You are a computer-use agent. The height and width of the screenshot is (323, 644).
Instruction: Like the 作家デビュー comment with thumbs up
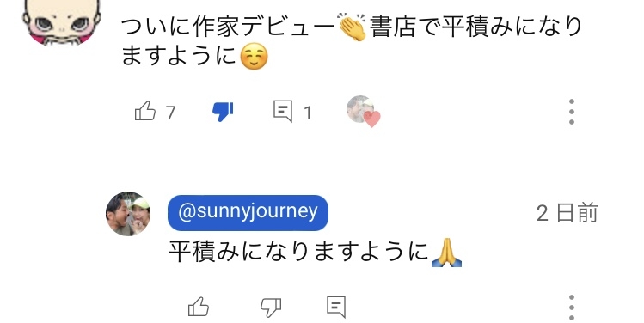145,111
